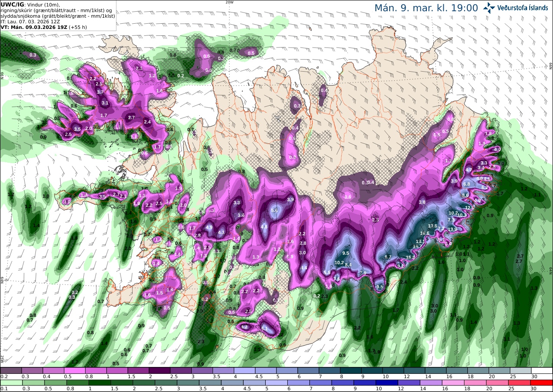The image size is (553, 392).
Task: Click the bright red swatch ending the rain scale
Action: [x=542, y=383]
